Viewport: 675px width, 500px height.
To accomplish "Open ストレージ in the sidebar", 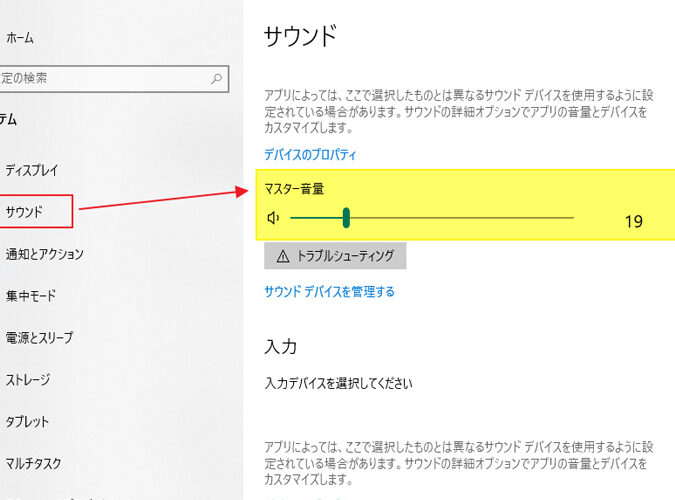I will pos(28,380).
